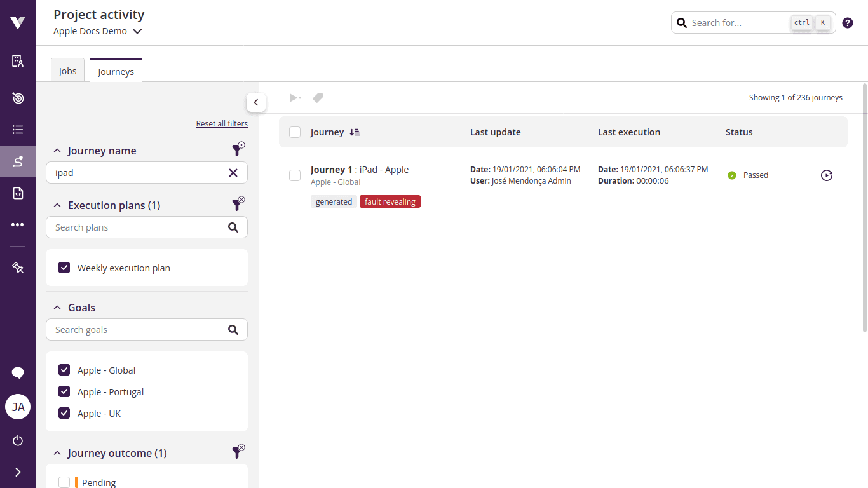Image resolution: width=868 pixels, height=488 pixels.
Task: Open the Apple Docs Demo project dropdown
Action: (x=98, y=31)
